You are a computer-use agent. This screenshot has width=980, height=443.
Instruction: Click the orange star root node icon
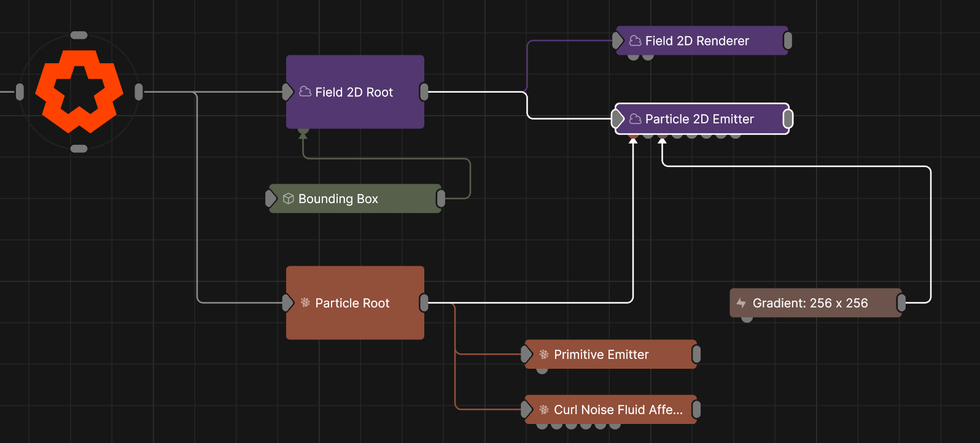click(79, 91)
